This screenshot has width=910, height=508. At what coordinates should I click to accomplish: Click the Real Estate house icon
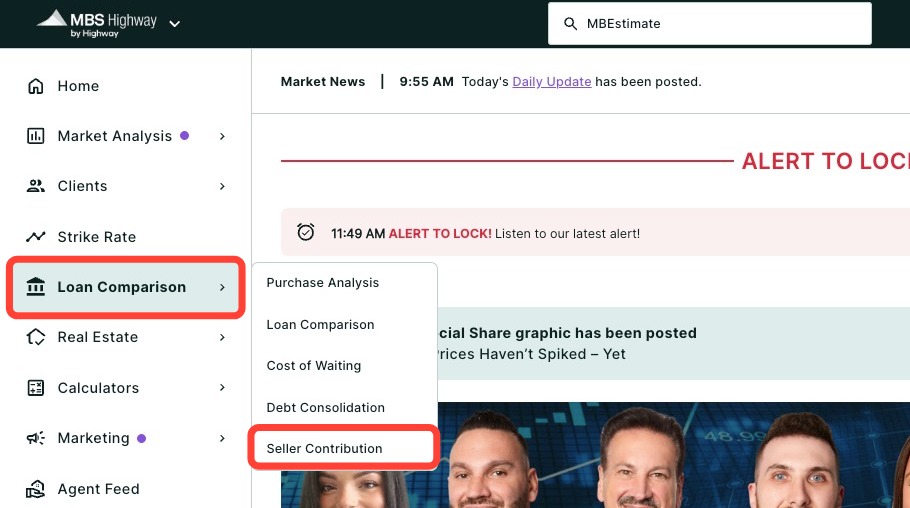pyautogui.click(x=36, y=337)
